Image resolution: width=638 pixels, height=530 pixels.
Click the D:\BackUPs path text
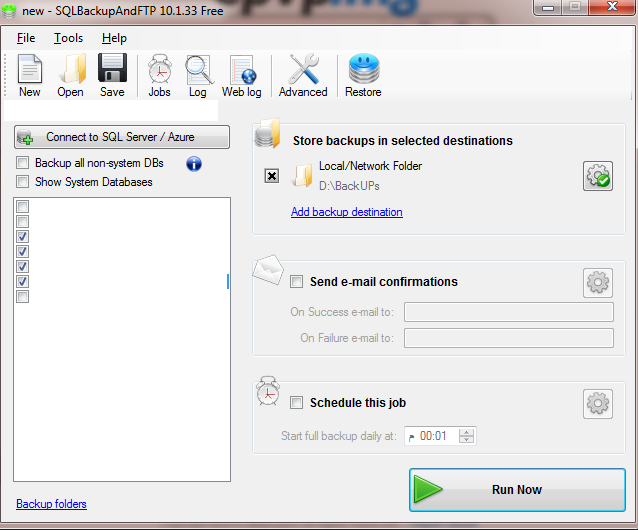coord(349,186)
